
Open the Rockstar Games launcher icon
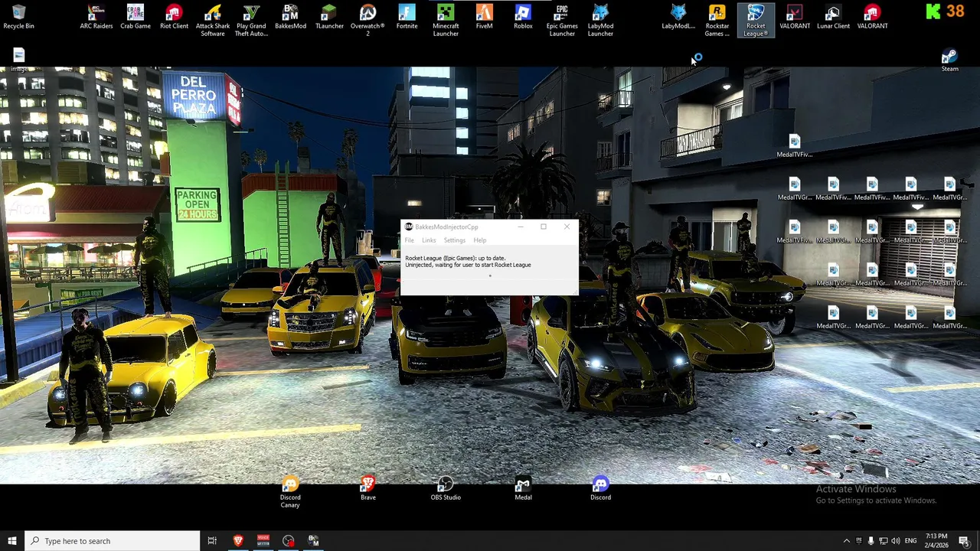coord(717,21)
